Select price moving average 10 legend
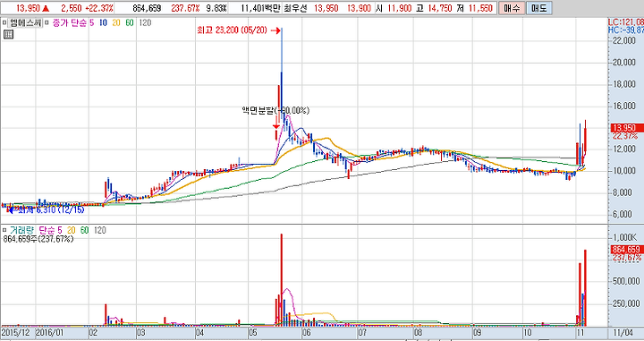 (103, 23)
